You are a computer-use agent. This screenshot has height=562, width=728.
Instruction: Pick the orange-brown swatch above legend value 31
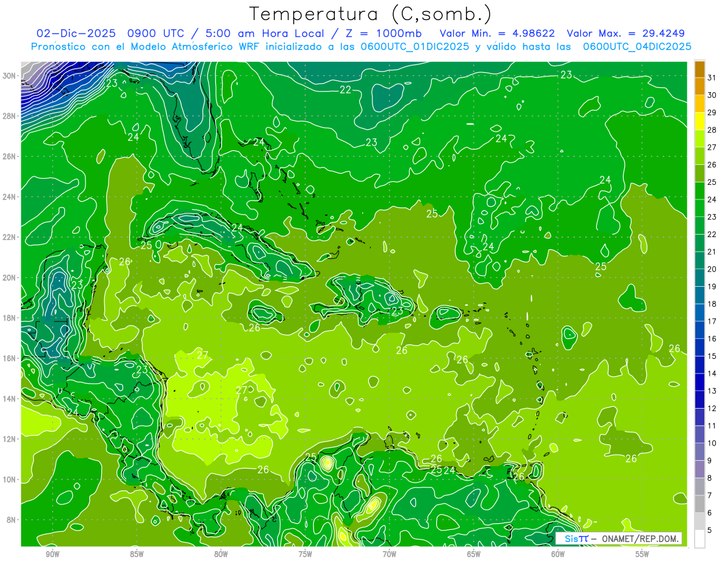699,69
